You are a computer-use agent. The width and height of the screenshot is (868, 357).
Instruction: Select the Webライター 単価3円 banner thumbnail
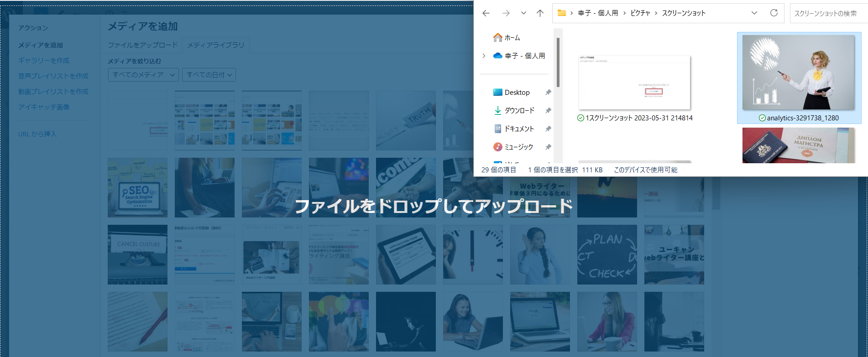[540, 197]
